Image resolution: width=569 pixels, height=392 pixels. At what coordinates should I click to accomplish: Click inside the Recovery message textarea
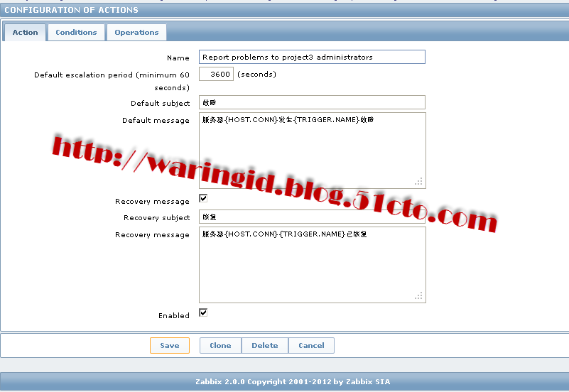pos(313,265)
